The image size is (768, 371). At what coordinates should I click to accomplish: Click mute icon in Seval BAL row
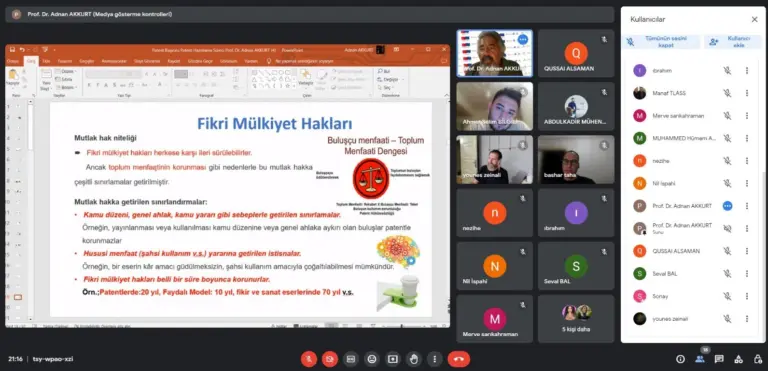tap(727, 273)
